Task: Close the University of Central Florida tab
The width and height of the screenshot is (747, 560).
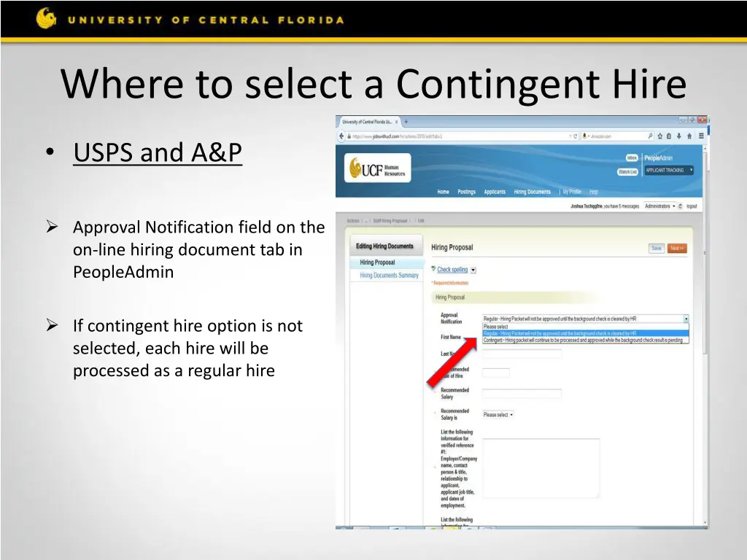Action: coord(396,122)
